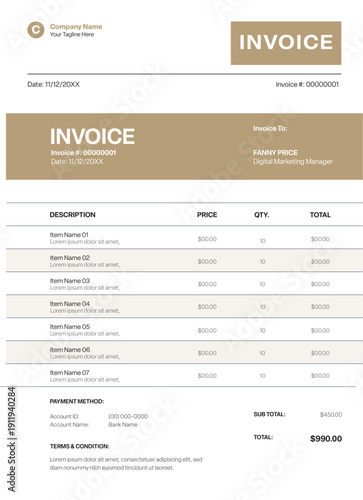Screen dimensions: 363x500
Task: Select 'Item Name 04' in the table
Action: click(x=70, y=304)
